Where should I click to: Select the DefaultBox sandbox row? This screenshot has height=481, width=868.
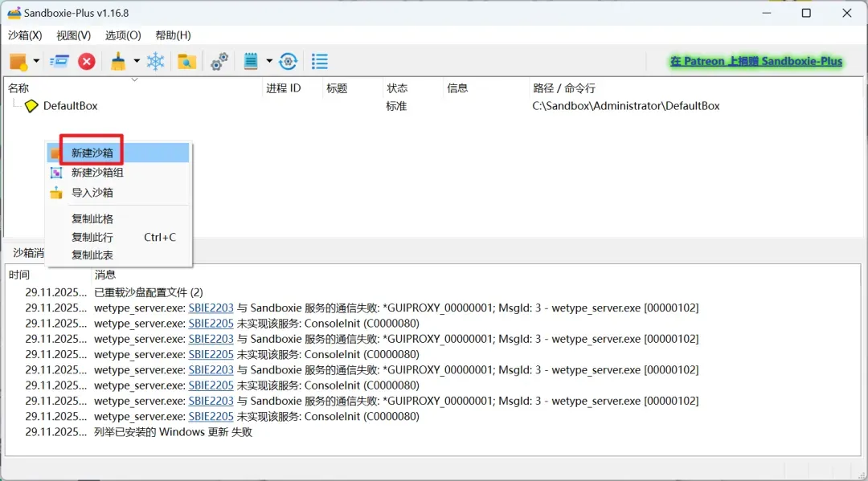(433, 106)
